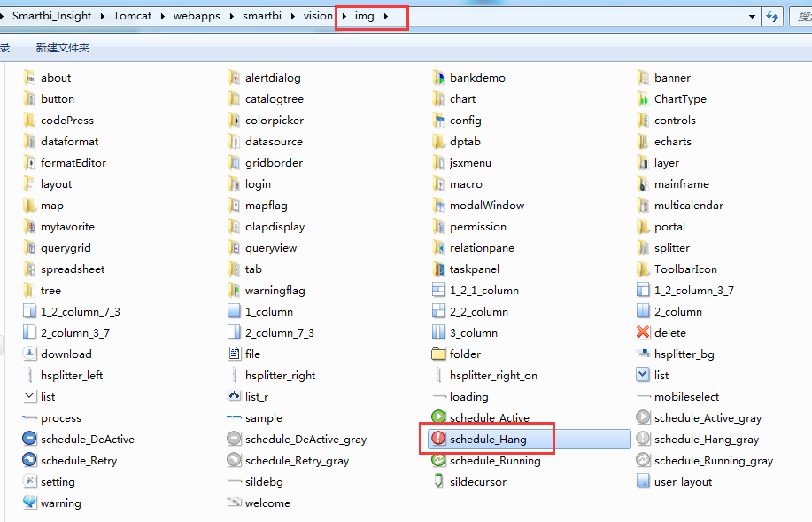This screenshot has height=522, width=812.
Task: Click img segment in the address path
Action: (x=365, y=16)
